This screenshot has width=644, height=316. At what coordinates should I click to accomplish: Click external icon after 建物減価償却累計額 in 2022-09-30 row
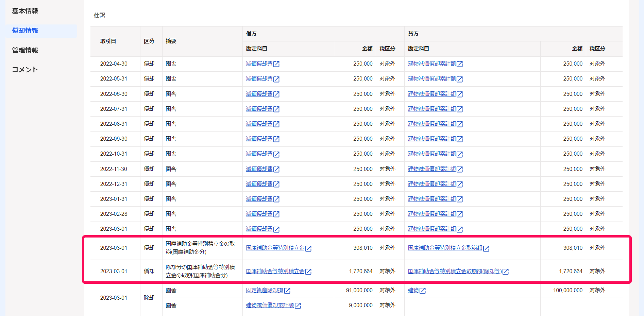click(x=460, y=139)
